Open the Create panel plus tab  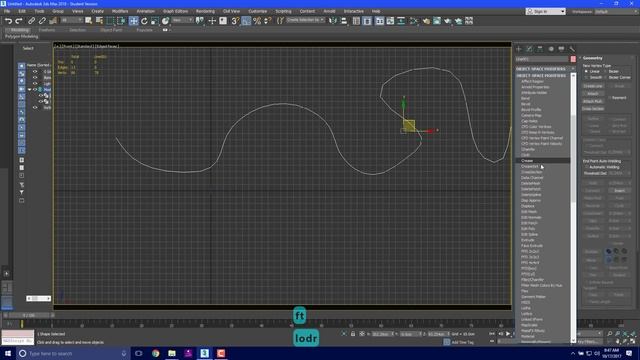(x=519, y=49)
